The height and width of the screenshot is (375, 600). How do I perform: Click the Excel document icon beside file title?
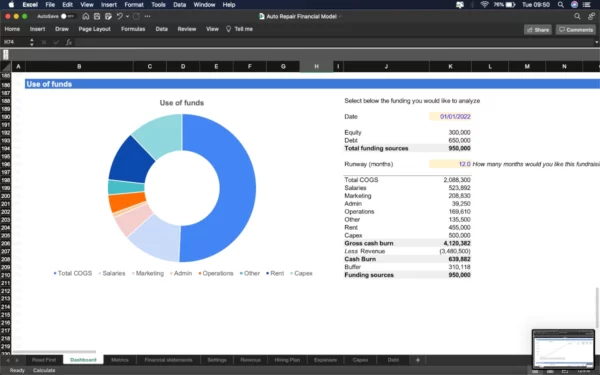tap(262, 16)
